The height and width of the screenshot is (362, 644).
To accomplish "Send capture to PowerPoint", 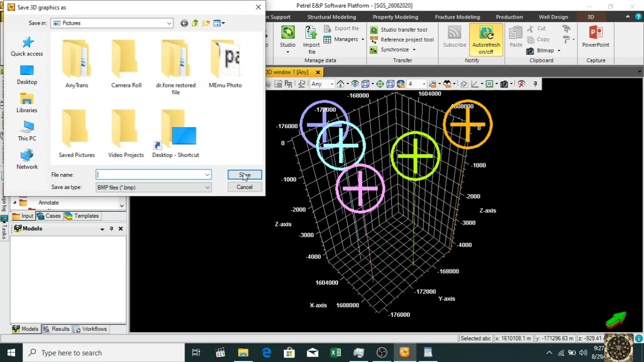I will [596, 36].
